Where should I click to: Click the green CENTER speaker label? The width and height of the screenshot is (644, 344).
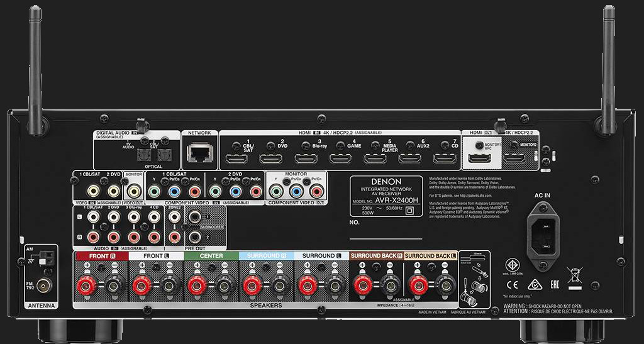coord(211,256)
